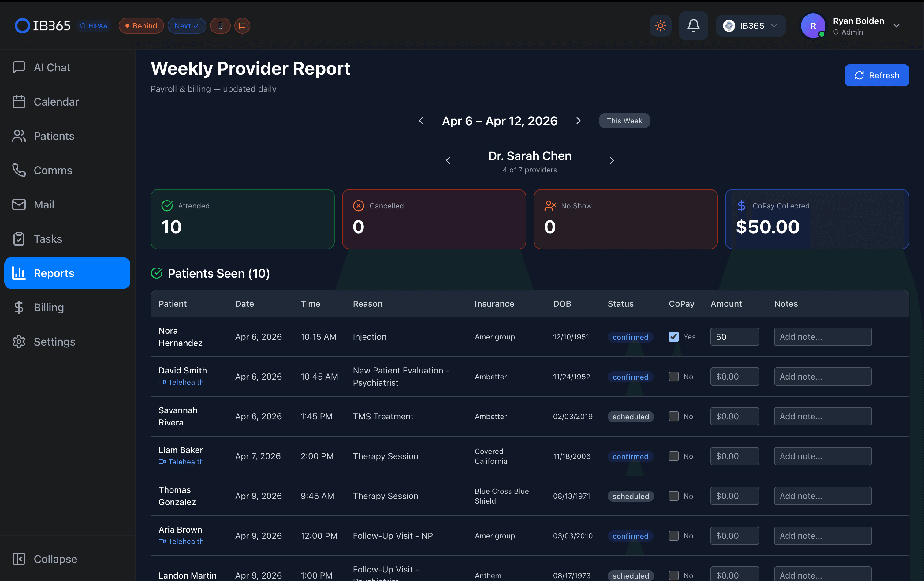Viewport: 924px width, 581px height.
Task: Uncheck Nora Hernandez's CoPay checkbox
Action: coord(673,337)
